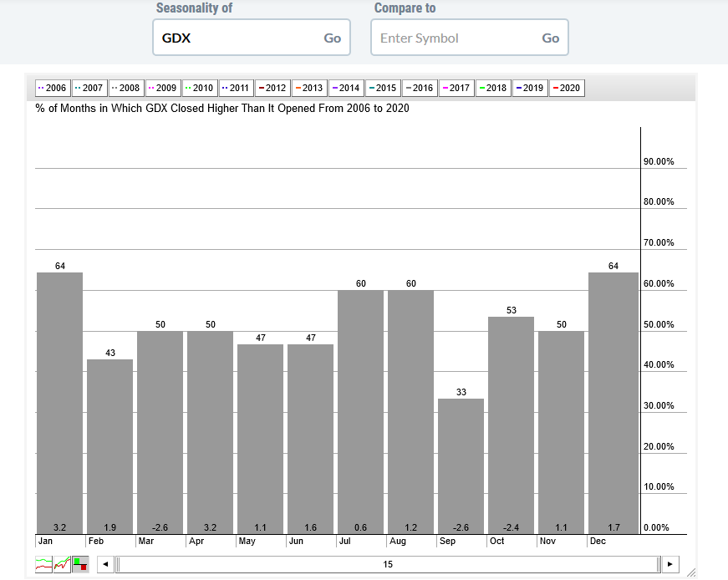Toggle the 2012 year series
728x580 pixels.
(x=272, y=88)
